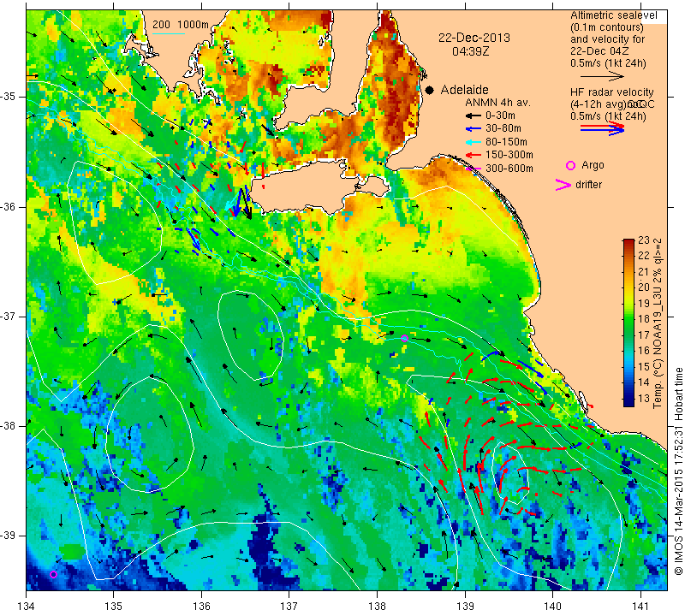The width and height of the screenshot is (685, 616).
Task: Click the '-38' latitude axis label
Action: [x=9, y=426]
